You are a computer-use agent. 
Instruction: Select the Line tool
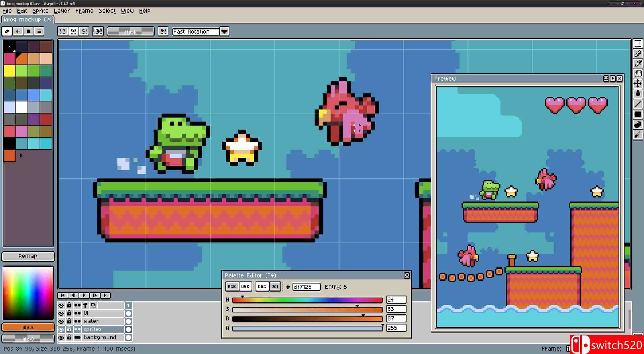638,104
